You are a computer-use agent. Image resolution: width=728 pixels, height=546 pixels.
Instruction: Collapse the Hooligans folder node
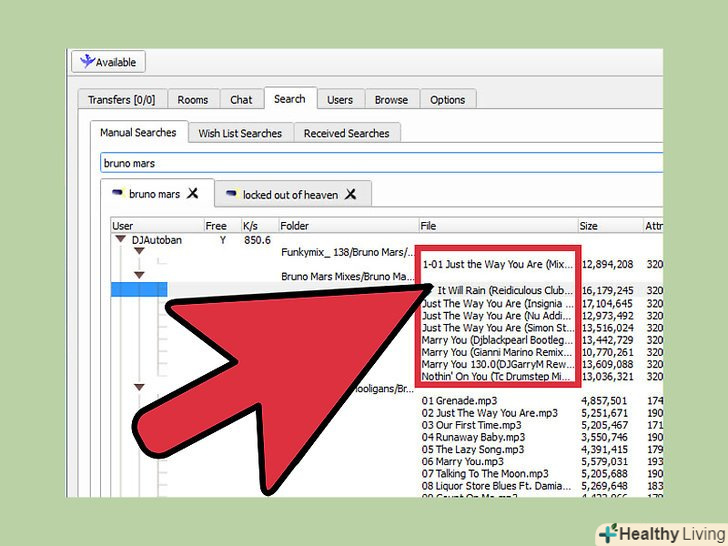pos(139,387)
